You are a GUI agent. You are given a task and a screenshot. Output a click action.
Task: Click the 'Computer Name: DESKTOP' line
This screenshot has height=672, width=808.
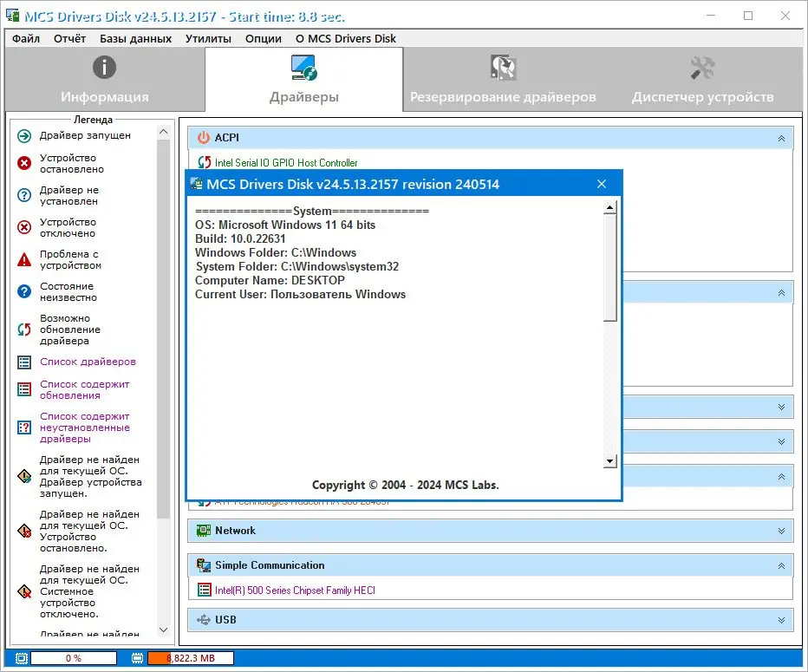point(270,280)
